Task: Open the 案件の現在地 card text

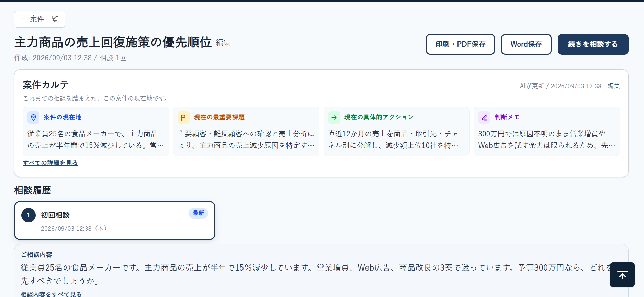Action: pyautogui.click(x=96, y=139)
